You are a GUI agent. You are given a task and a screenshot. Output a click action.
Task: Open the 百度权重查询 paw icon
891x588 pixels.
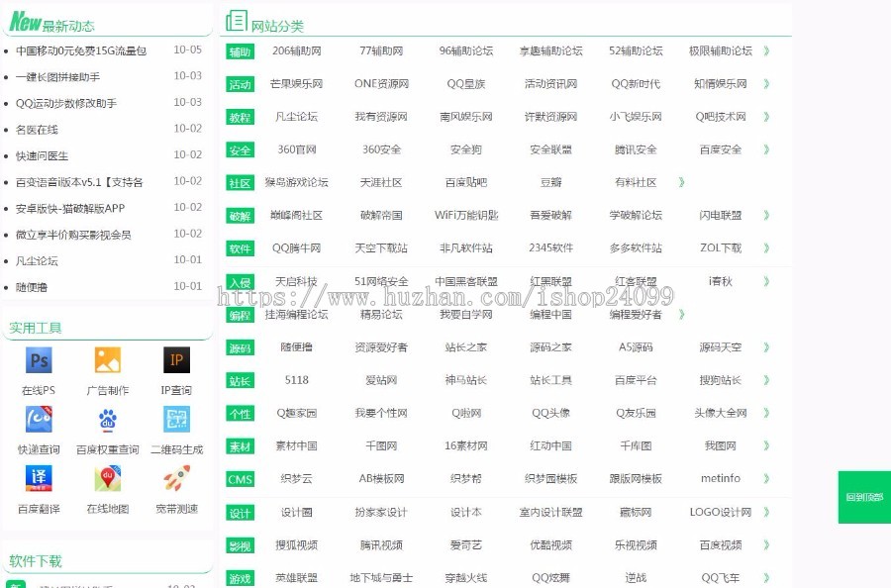[x=107, y=420]
